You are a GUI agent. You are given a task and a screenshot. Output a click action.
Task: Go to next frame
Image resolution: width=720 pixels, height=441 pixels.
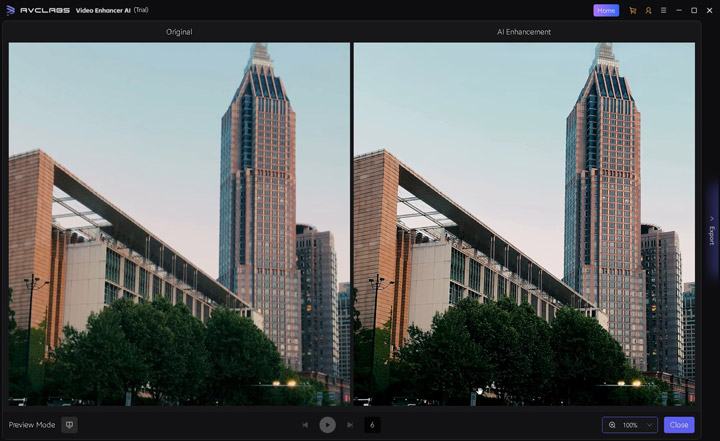tap(350, 425)
